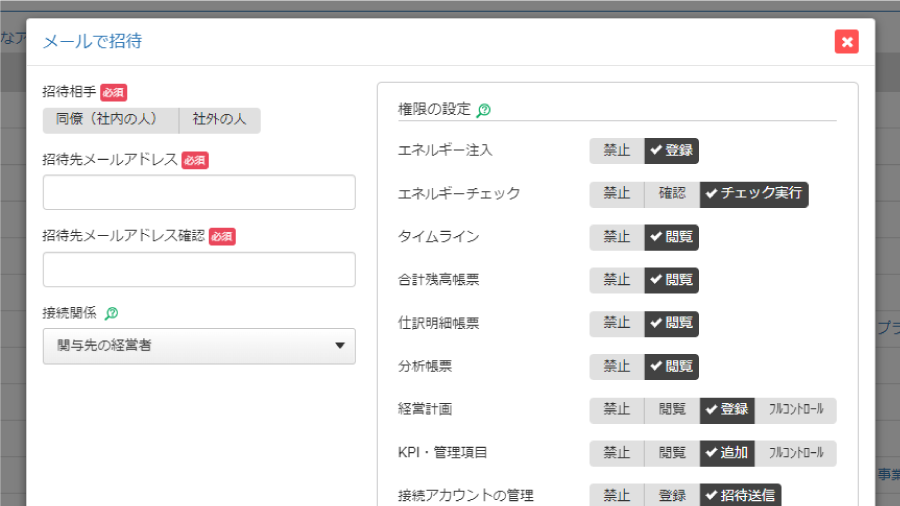
Task: Set 仕訳明細帳票 permission to 禁止
Action: [616, 323]
